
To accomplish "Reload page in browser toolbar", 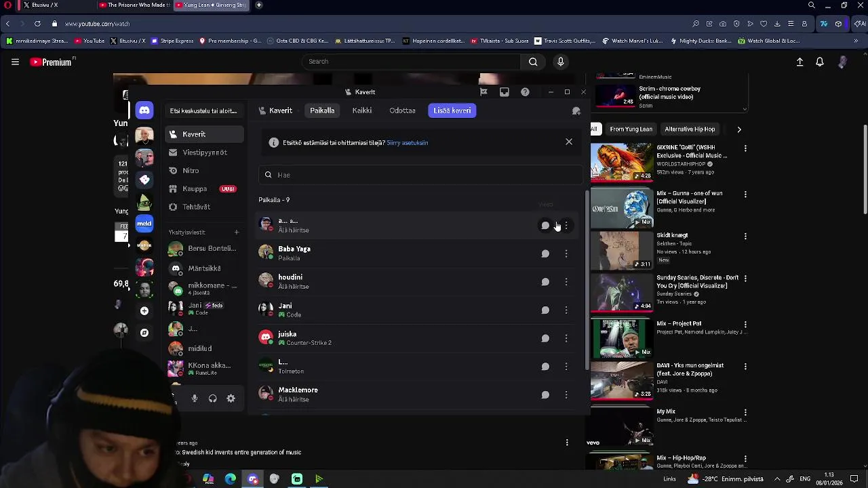I will pos(37,24).
